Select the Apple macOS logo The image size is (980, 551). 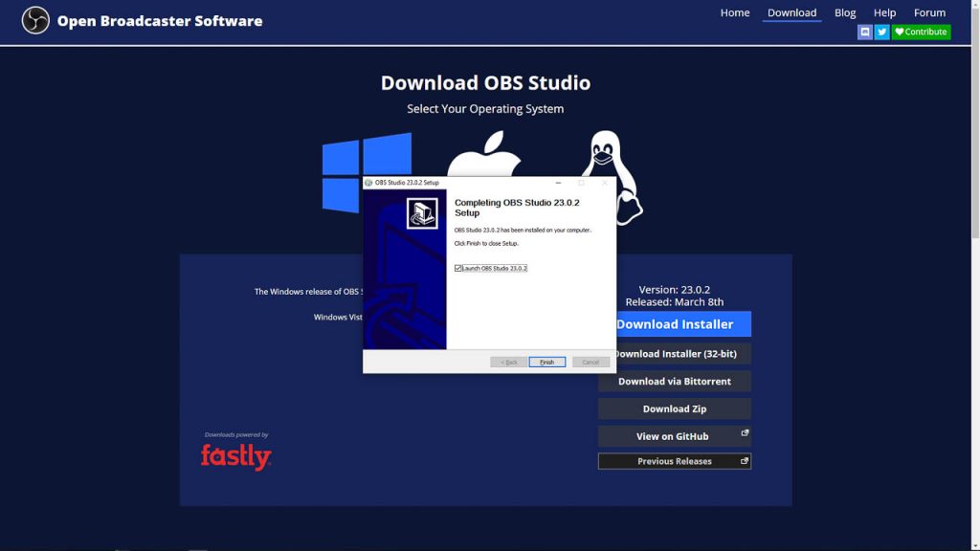click(484, 154)
